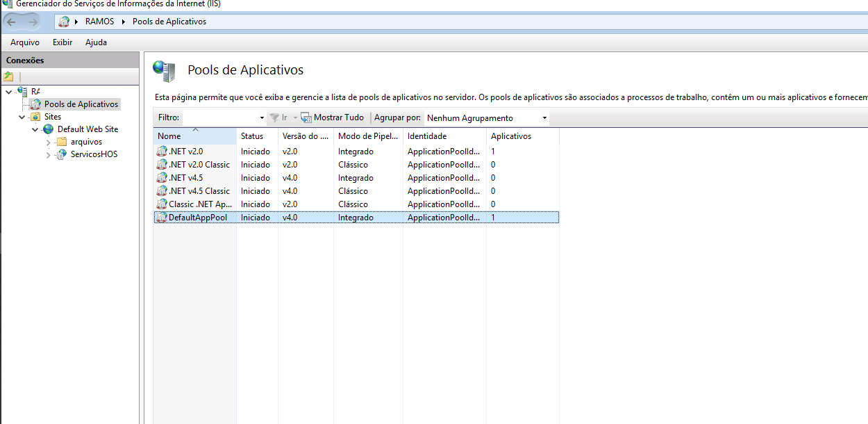Viewport: 868px width, 424px height.
Task: Collapse the Default Web Site node
Action: click(35, 129)
